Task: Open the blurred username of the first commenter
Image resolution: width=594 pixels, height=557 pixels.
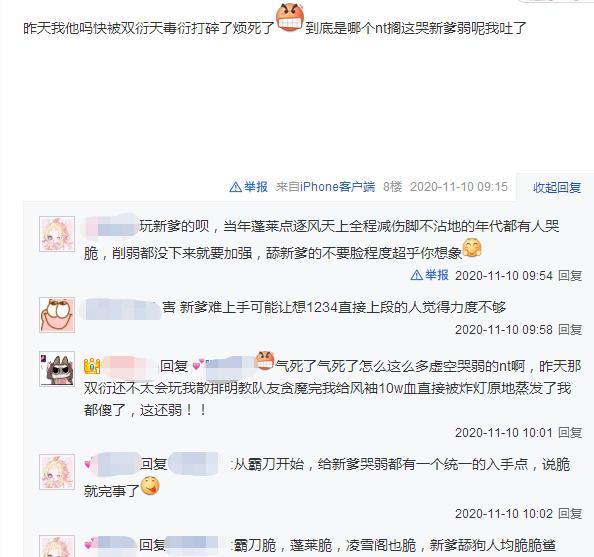Action: click(x=111, y=227)
